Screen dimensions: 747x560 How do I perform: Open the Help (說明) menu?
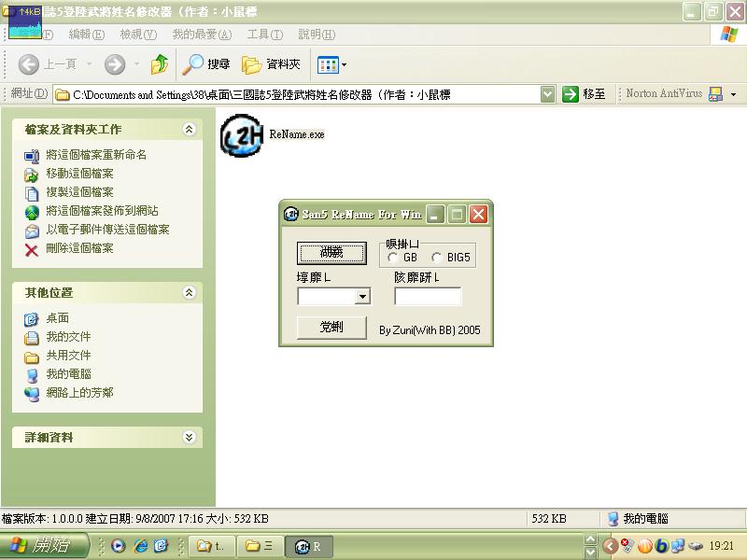tap(316, 35)
